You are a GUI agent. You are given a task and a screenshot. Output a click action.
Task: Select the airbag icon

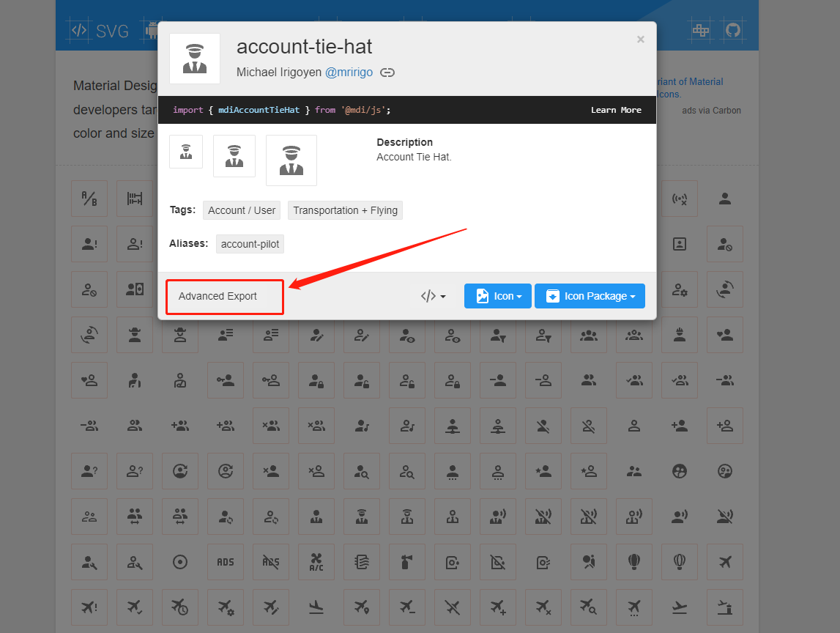[x=589, y=562]
